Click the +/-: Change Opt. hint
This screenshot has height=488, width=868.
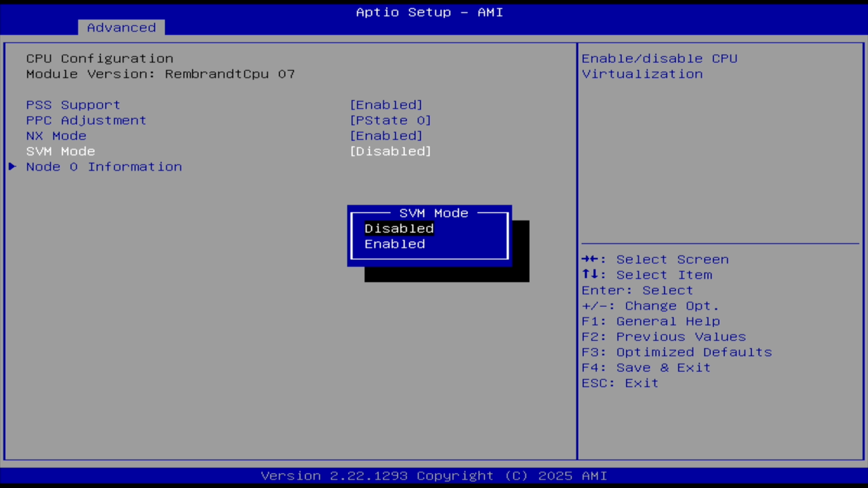(x=650, y=306)
